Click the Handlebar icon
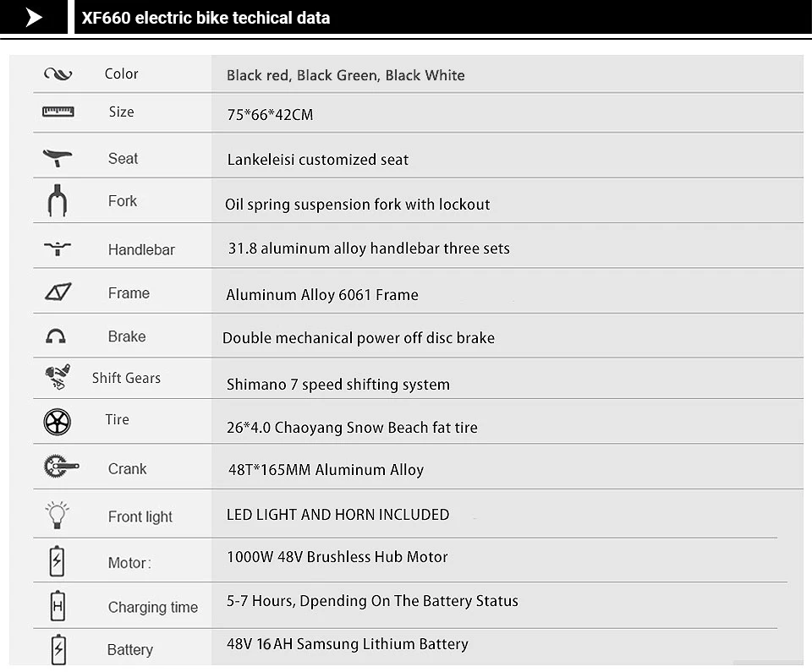812x672 pixels. (x=58, y=249)
